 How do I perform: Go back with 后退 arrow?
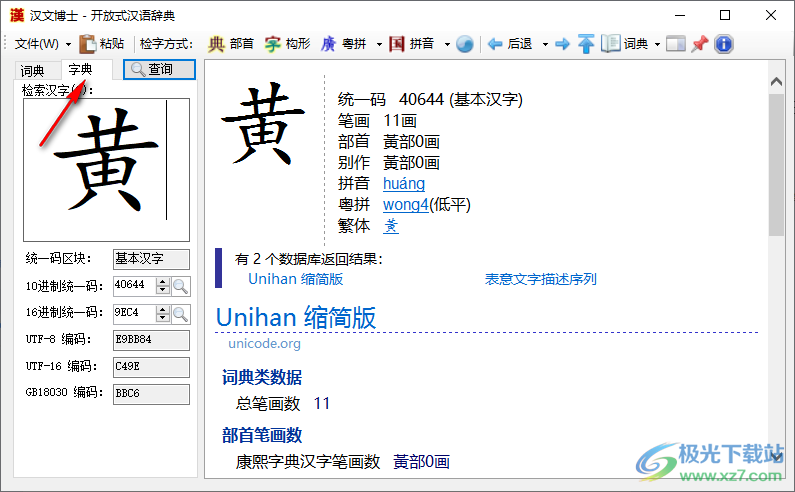coord(495,44)
